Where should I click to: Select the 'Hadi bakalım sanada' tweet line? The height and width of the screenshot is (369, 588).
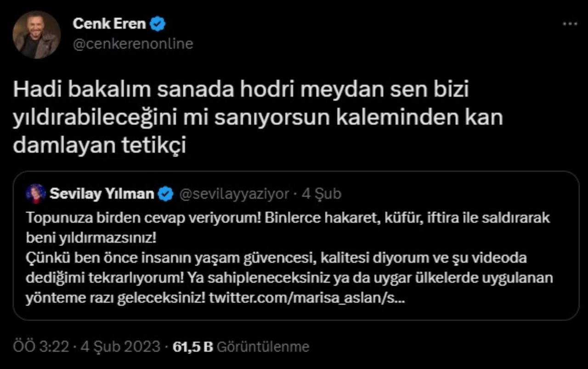241,90
